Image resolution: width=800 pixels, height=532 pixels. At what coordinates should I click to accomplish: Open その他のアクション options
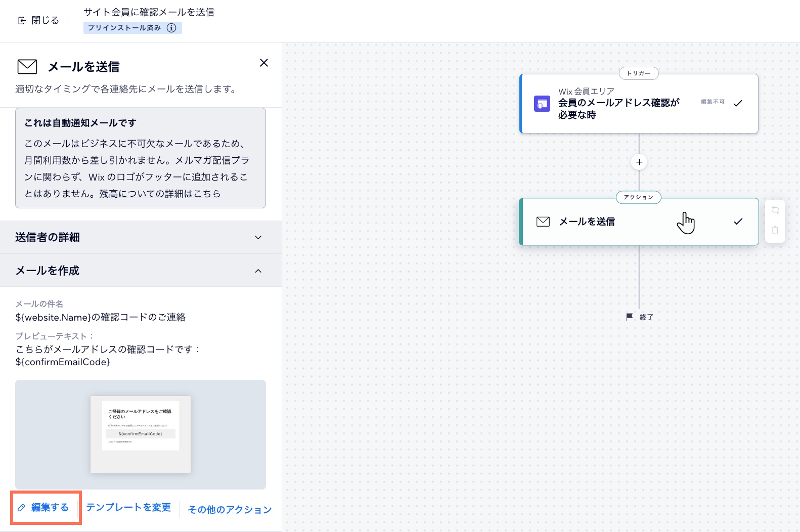tap(230, 510)
